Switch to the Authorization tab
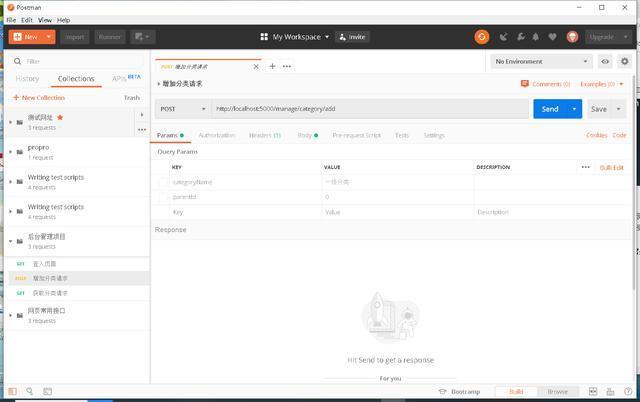Image resolution: width=640 pixels, height=402 pixels. click(216, 135)
